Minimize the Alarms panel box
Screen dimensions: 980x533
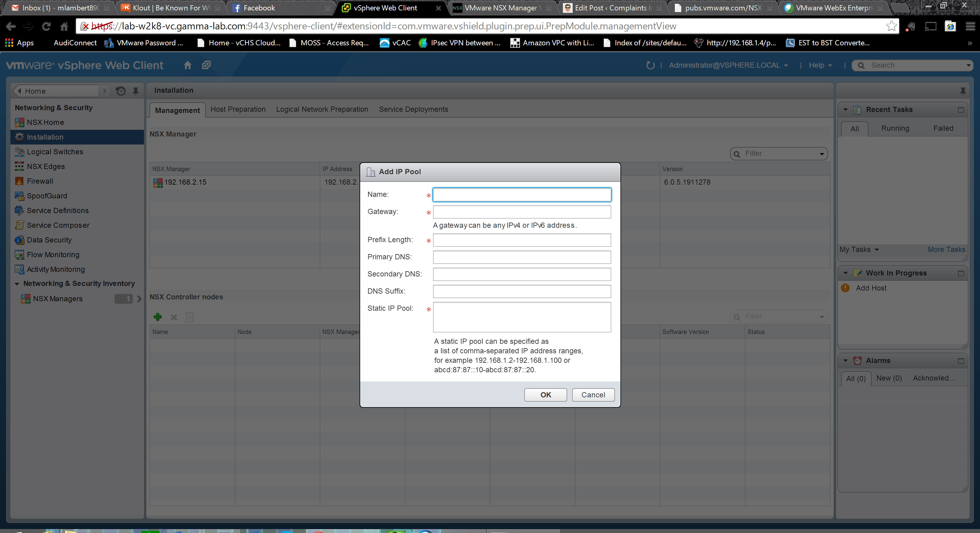(961, 360)
